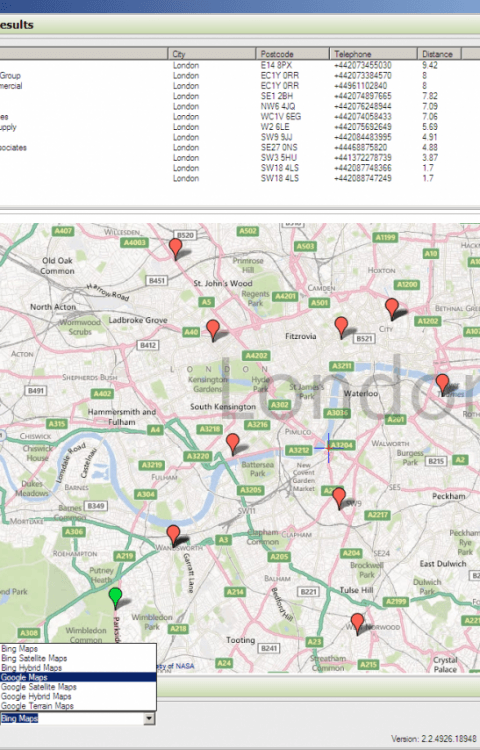The width and height of the screenshot is (480, 750).
Task: Click the blue crosshair near A3204
Action: 328,448
